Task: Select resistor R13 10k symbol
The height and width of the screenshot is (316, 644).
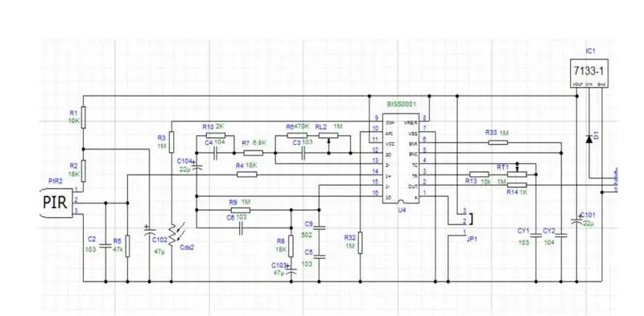Action: coord(479,174)
